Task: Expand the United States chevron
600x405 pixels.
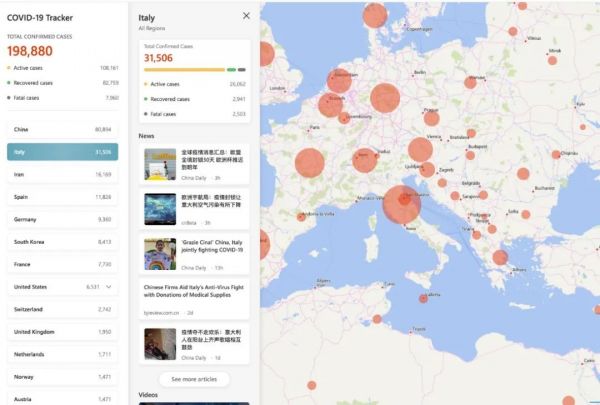Action: coord(107,286)
